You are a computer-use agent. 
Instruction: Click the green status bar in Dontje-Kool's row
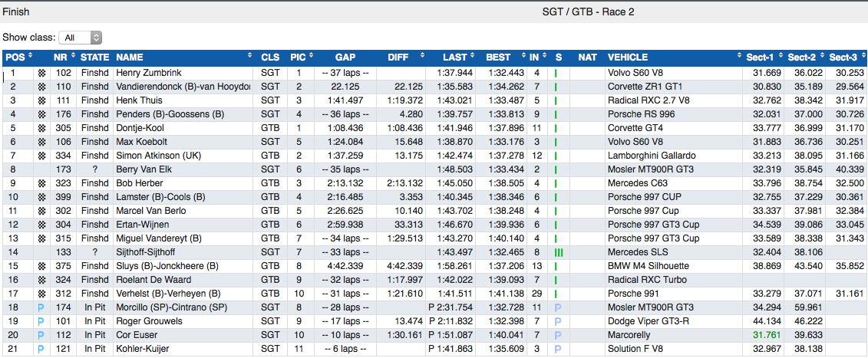coord(556,128)
